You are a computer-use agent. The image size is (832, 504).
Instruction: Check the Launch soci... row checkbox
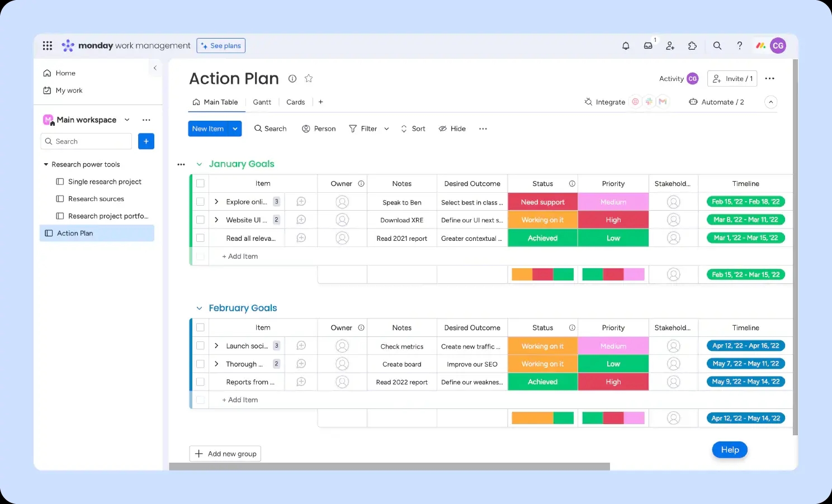click(200, 346)
